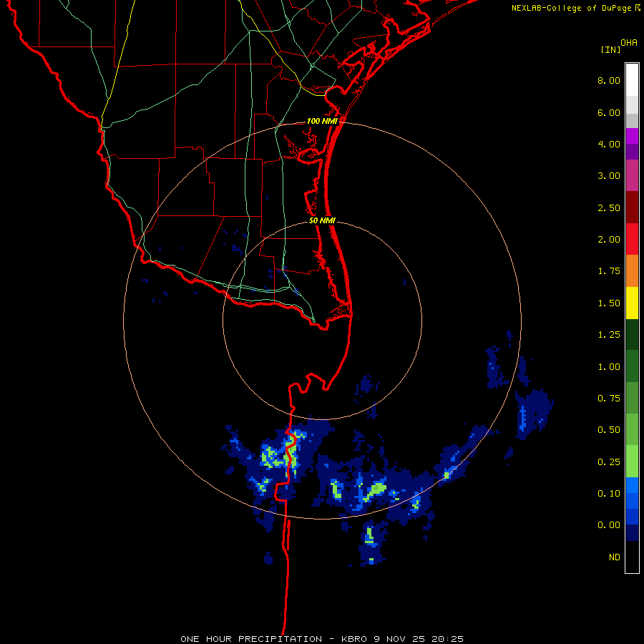644x644 pixels.
Task: Select the 8.00 legend value
Action: 609,80
